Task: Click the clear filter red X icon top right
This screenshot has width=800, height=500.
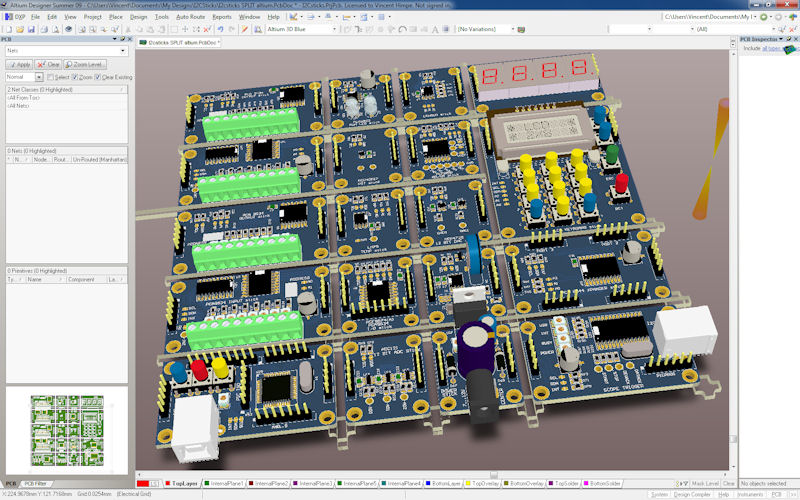Action: pos(792,30)
